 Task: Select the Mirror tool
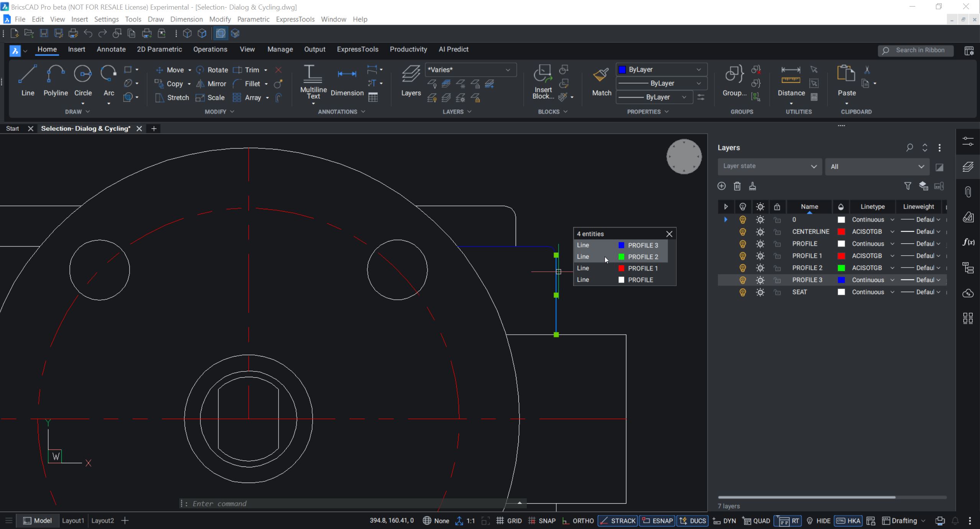(x=216, y=84)
